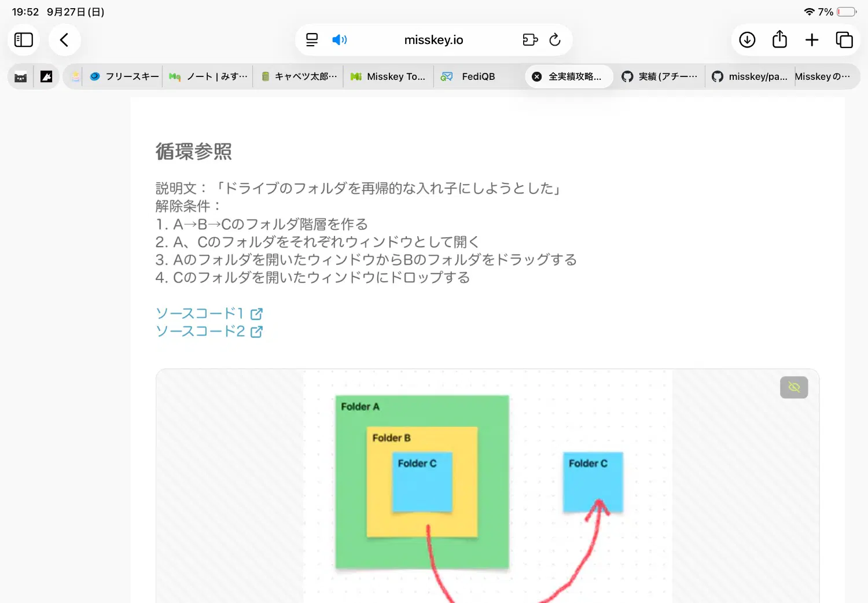868x603 pixels.
Task: Reload the misskey.io page
Action: (555, 40)
